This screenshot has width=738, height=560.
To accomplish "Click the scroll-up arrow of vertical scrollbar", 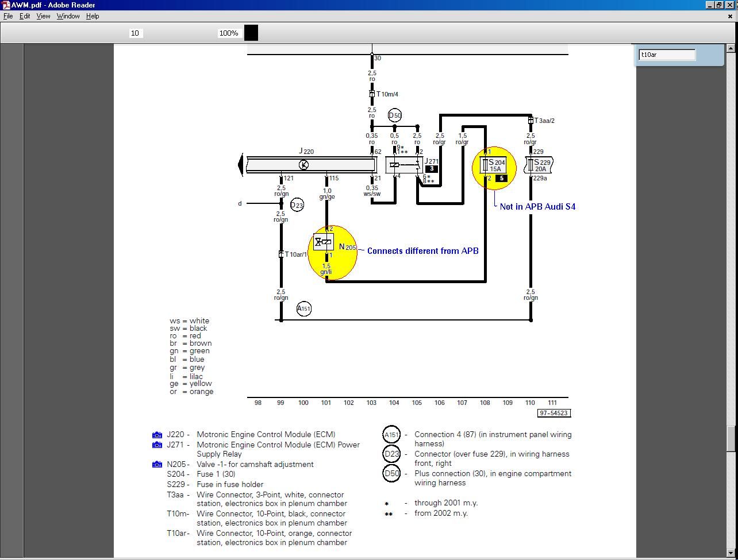I will point(731,48).
